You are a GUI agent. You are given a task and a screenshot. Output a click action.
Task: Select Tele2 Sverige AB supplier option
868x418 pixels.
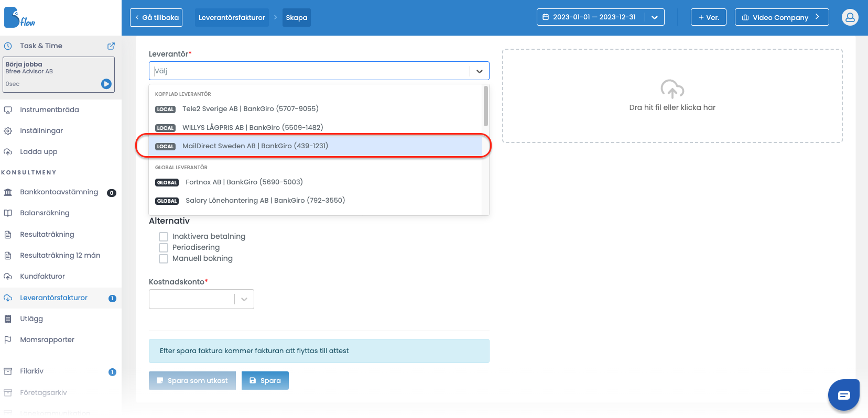316,109
